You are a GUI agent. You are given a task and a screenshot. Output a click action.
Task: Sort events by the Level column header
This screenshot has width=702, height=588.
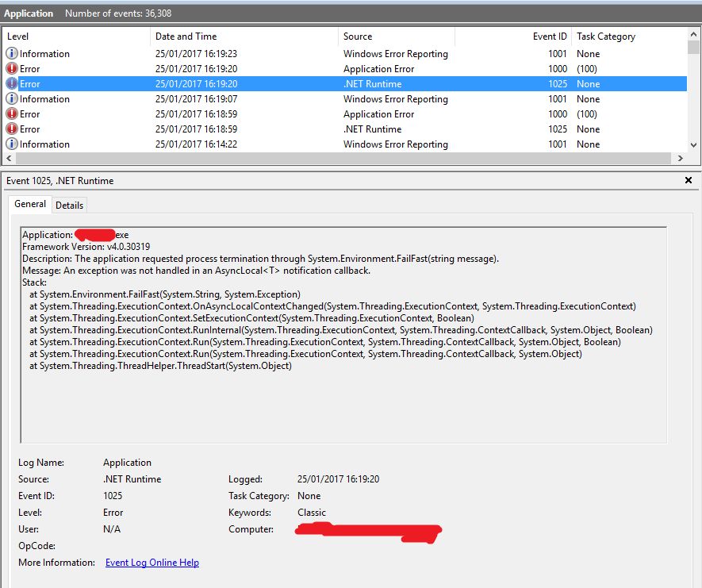76,37
